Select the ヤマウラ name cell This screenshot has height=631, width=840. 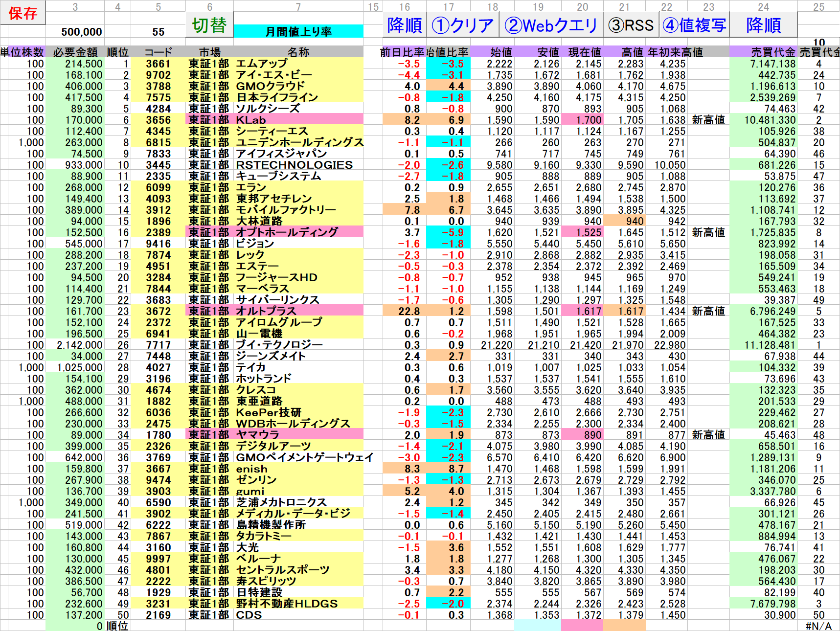click(298, 435)
